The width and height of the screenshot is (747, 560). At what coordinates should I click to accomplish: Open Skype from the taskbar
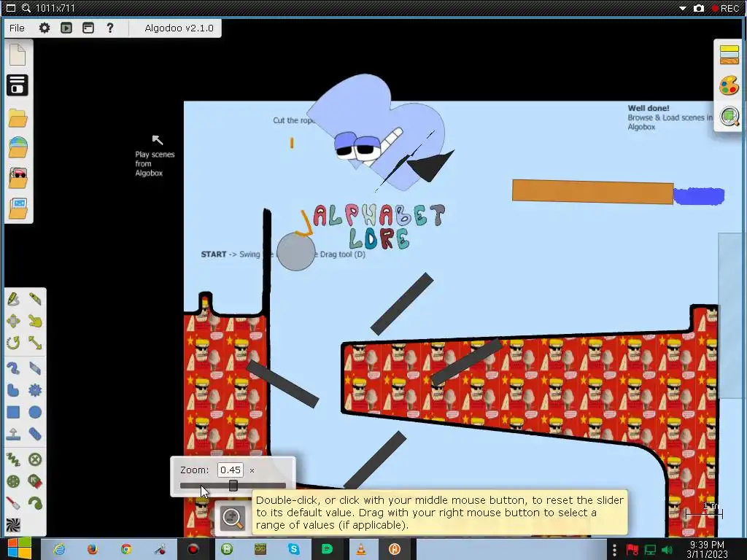[294, 549]
